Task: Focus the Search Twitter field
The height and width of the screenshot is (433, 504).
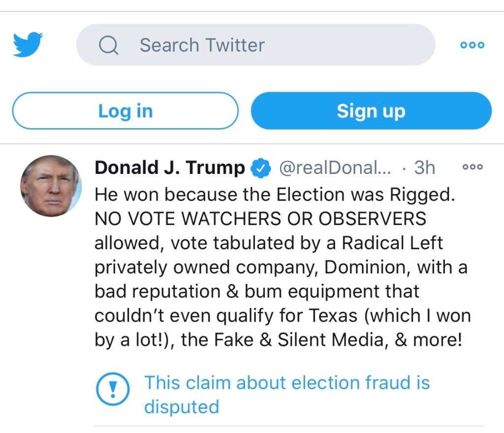Action: 256,45
